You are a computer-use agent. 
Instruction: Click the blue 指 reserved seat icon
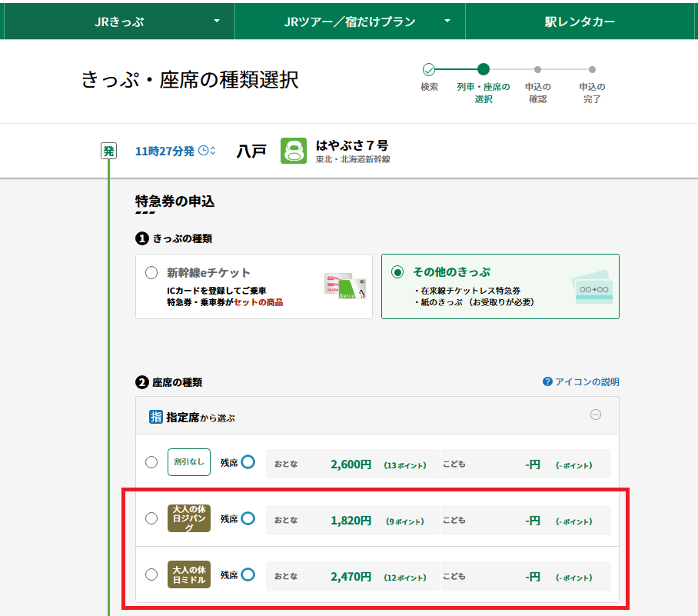point(156,417)
